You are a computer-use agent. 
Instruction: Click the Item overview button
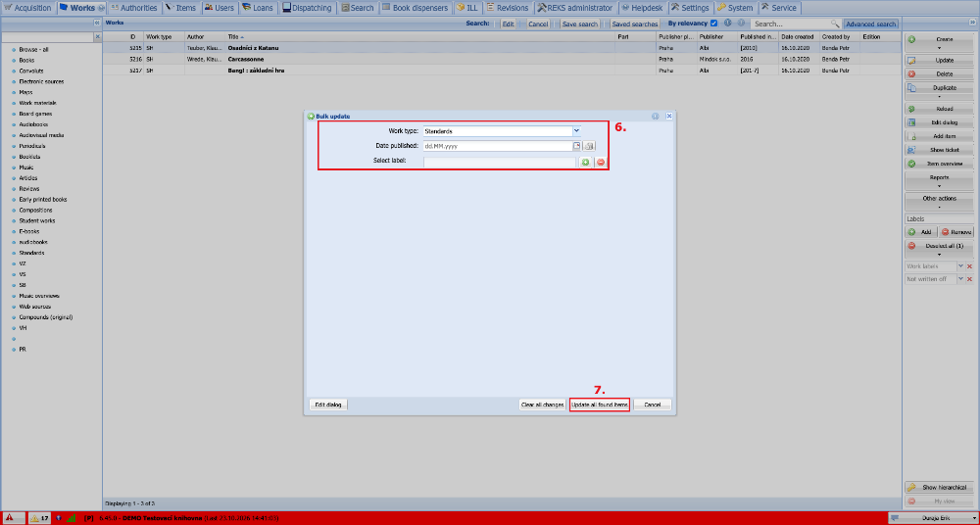pyautogui.click(x=939, y=164)
